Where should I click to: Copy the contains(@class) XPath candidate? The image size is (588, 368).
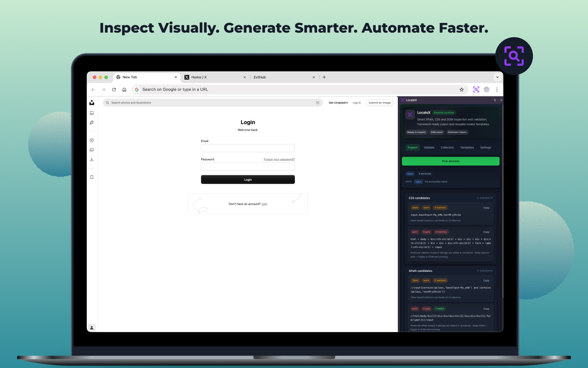486,280
